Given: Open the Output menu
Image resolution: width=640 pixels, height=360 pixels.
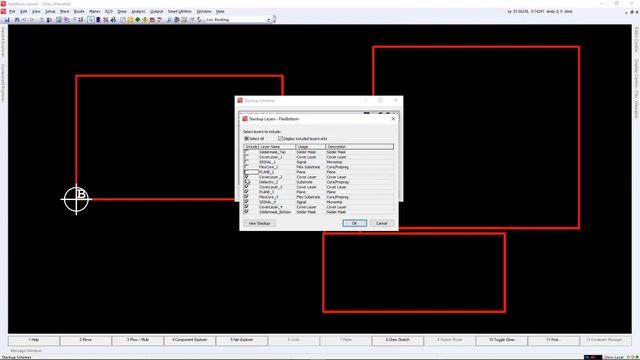Looking at the screenshot, I should click(x=156, y=11).
